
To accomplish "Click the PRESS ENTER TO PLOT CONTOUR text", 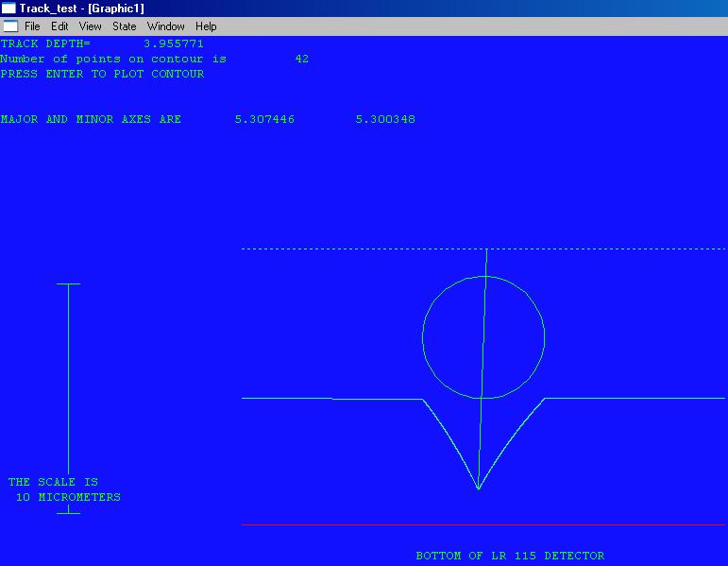I will click(102, 74).
